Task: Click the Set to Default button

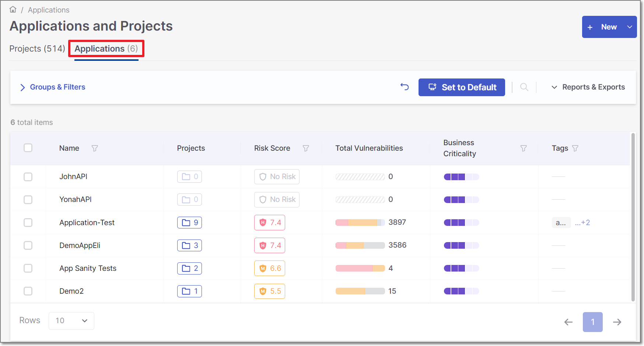Action: [462, 87]
